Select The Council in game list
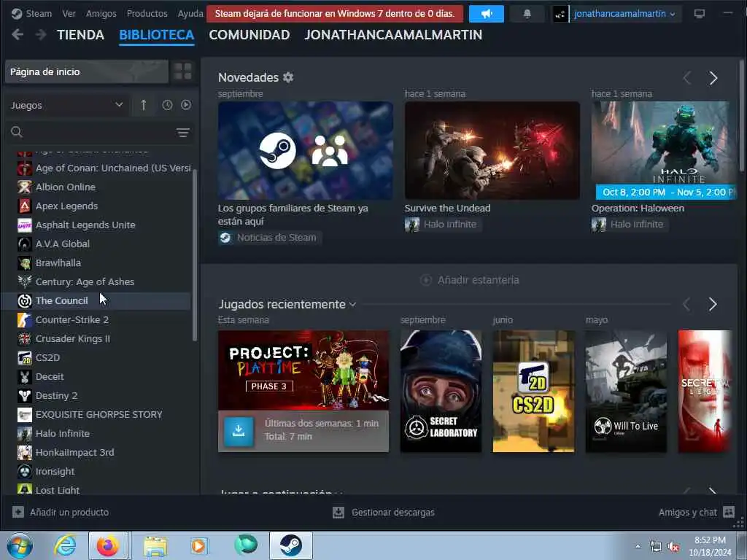Viewport: 747px width, 560px height. [x=97, y=300]
